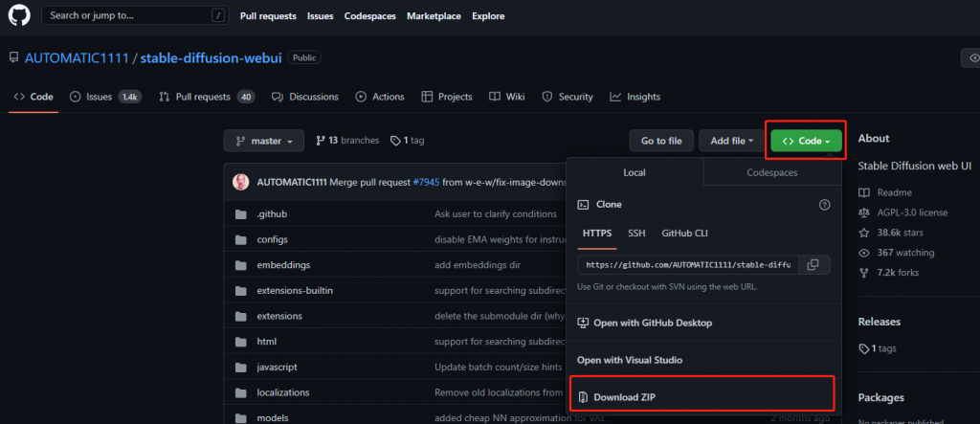Screen dimensions: 980x424
Task: Click Open with Visual Studio
Action: click(x=630, y=360)
